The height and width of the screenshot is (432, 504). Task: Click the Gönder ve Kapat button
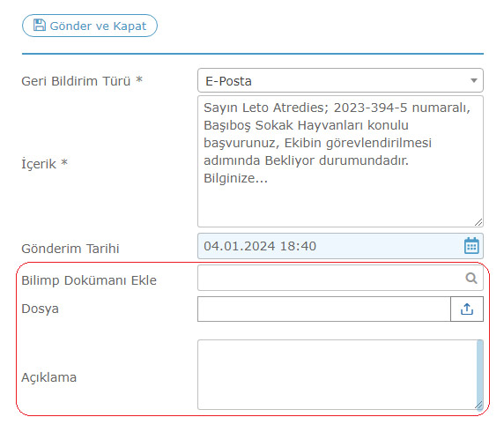click(x=90, y=26)
